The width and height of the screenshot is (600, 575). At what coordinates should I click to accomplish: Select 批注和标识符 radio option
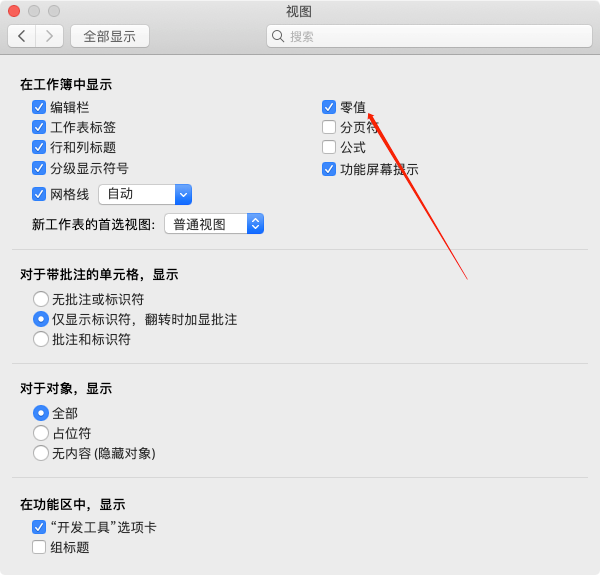(x=41, y=339)
